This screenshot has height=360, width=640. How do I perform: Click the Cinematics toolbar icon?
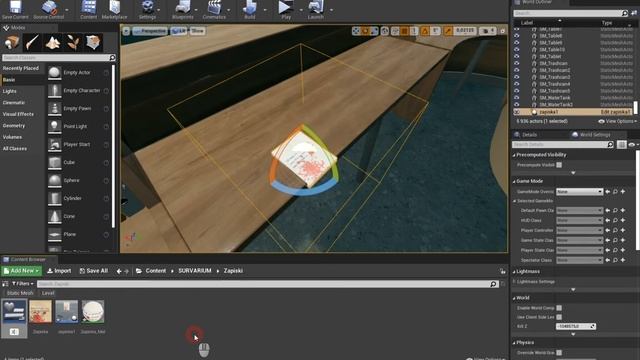214,8
